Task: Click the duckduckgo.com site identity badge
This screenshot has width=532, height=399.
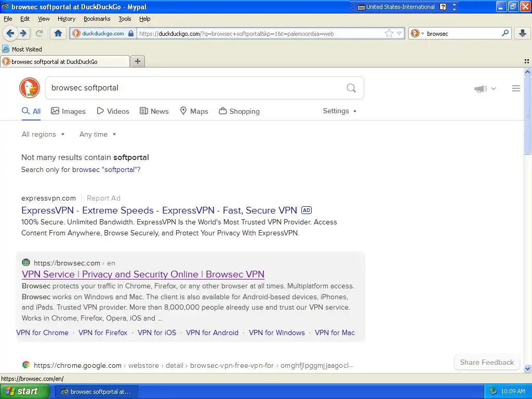Action: click(103, 33)
